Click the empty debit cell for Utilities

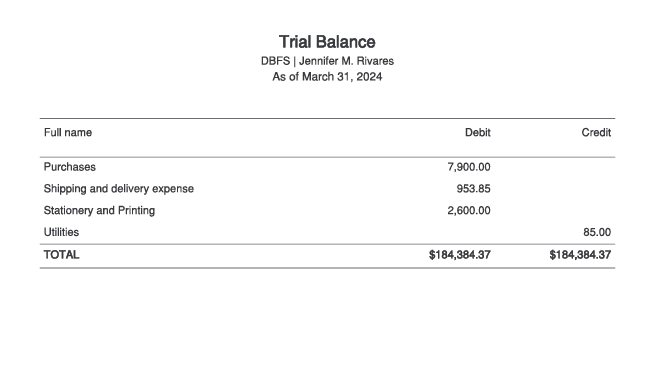[x=433, y=232]
